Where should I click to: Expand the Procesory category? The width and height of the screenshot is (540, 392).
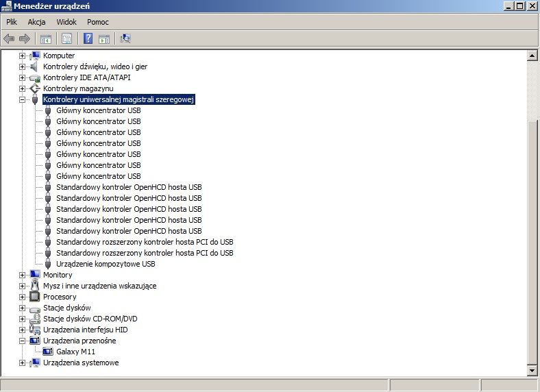click(x=23, y=297)
